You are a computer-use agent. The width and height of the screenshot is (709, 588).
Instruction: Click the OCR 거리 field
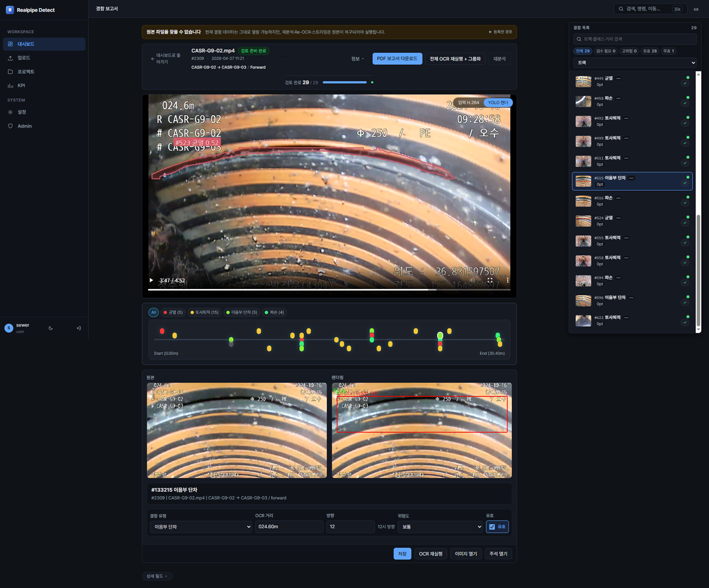tap(289, 527)
